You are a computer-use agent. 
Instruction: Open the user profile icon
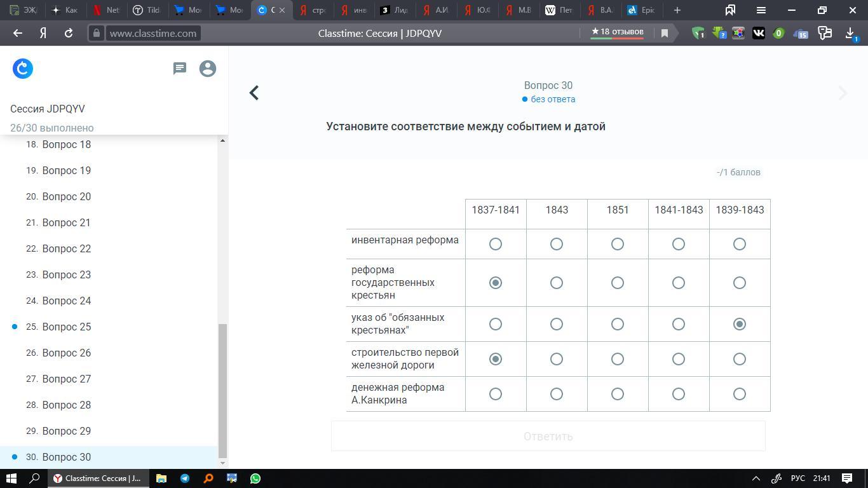(208, 69)
